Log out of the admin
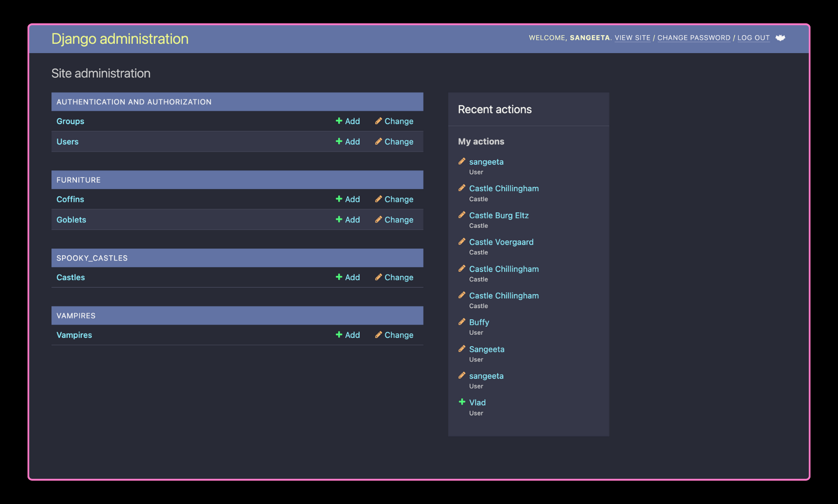Image resolution: width=838 pixels, height=504 pixels. click(x=753, y=38)
